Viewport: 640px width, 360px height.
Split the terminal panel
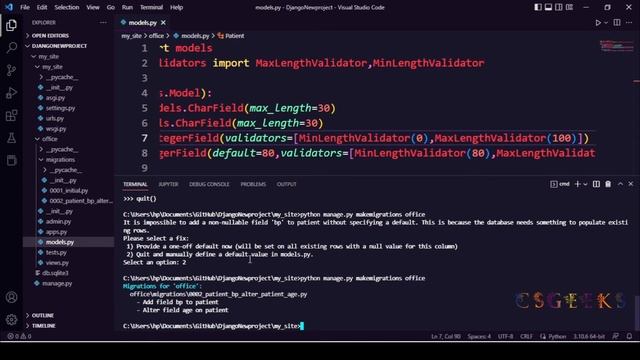tap(596, 184)
